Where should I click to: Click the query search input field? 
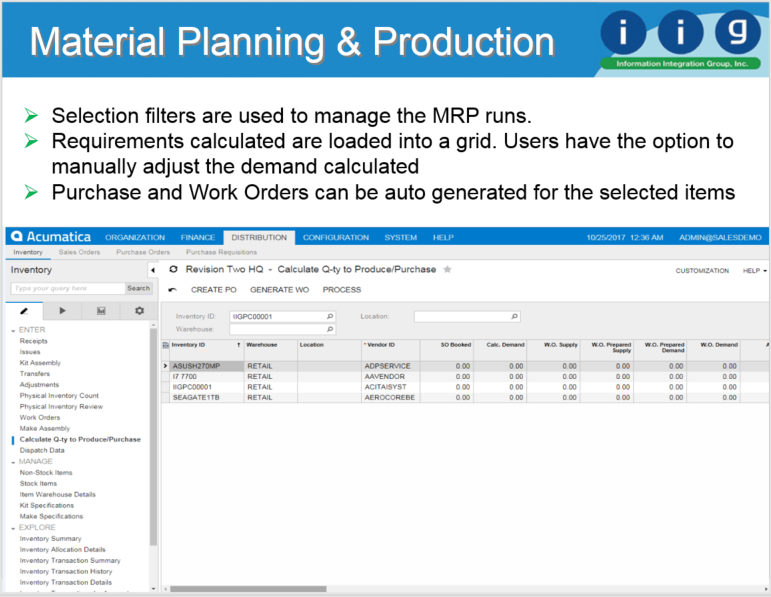tap(68, 289)
